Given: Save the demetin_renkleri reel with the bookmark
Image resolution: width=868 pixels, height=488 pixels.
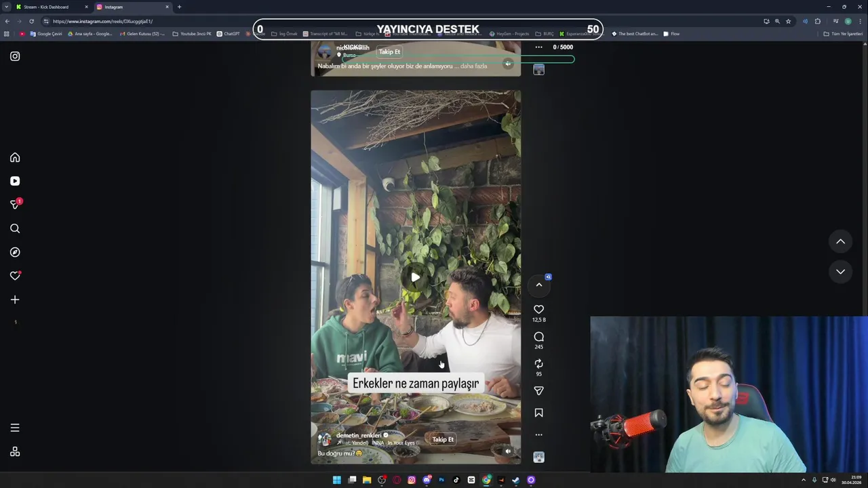Looking at the screenshot, I should pyautogui.click(x=538, y=413).
